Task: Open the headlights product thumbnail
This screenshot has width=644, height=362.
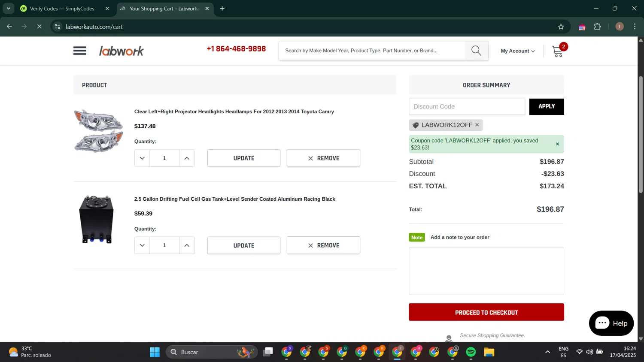Action: pos(98,131)
